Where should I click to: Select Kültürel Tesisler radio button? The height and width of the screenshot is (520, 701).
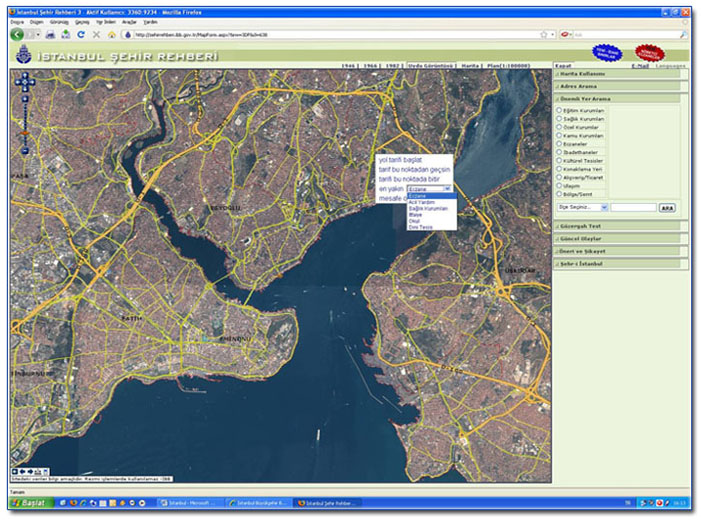559,161
